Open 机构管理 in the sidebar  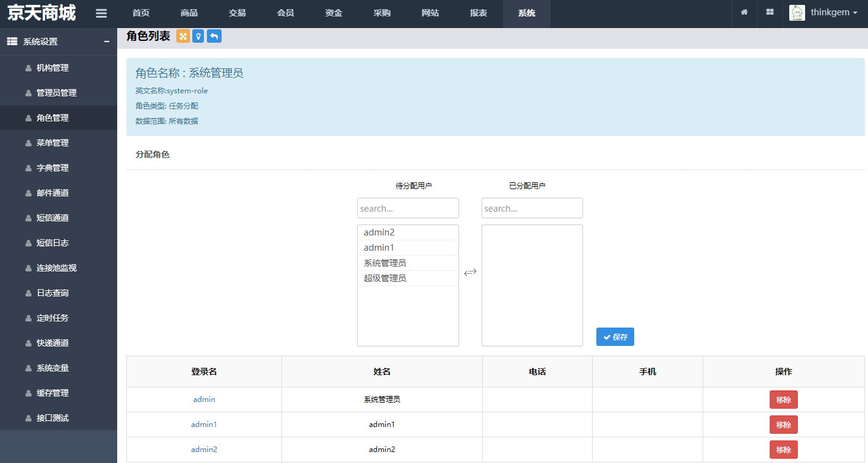(59, 68)
